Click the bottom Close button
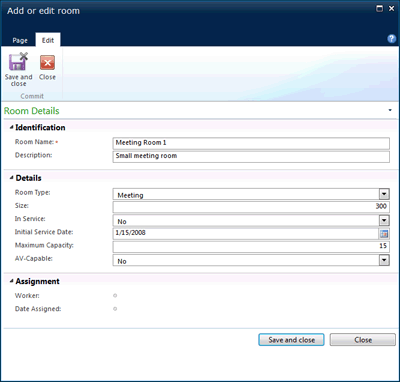 pyautogui.click(x=363, y=340)
